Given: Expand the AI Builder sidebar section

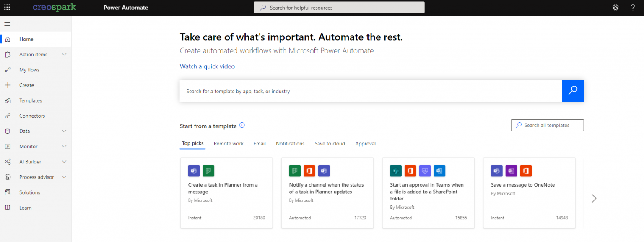Looking at the screenshot, I should [x=30, y=161].
